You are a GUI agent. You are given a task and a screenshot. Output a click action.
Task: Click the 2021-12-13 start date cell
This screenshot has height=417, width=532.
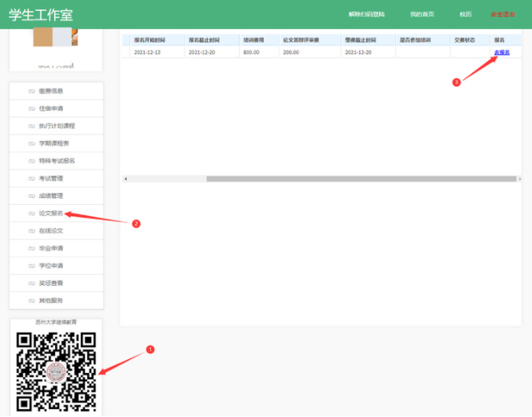coord(157,53)
